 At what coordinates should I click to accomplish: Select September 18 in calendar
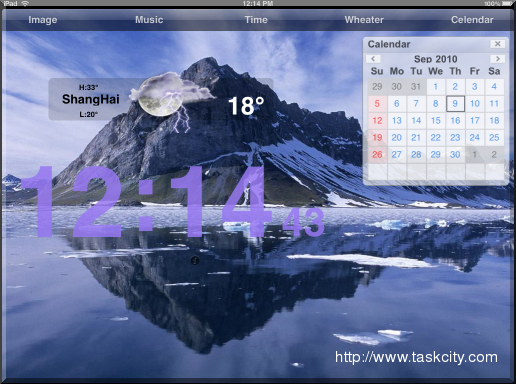494,121
